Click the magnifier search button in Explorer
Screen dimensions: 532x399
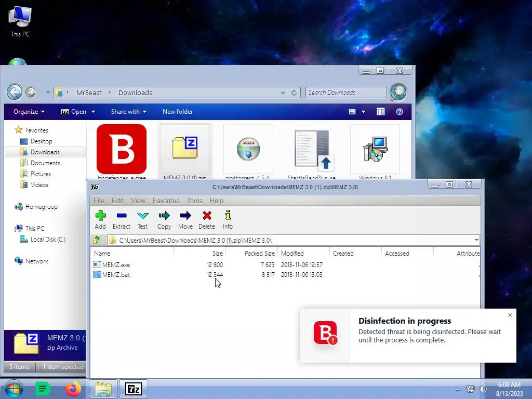[398, 92]
